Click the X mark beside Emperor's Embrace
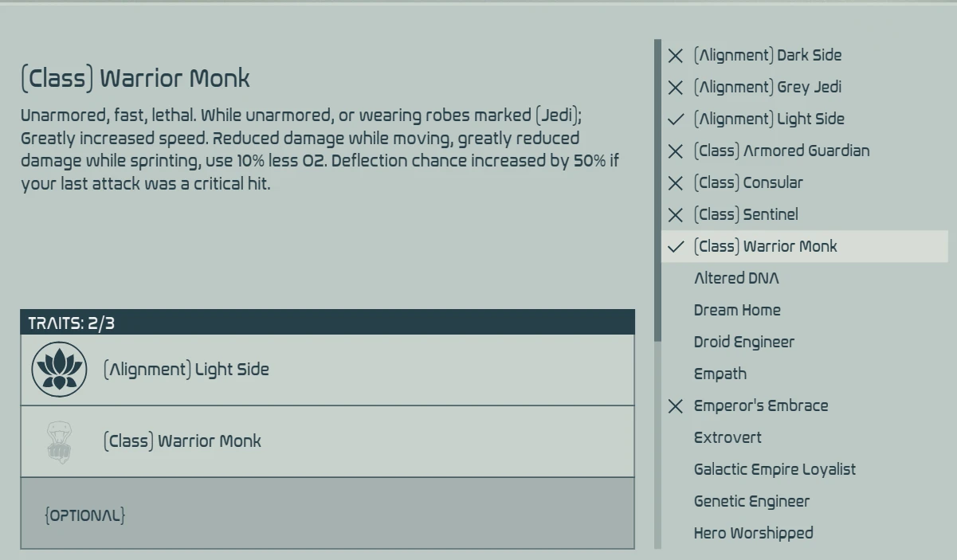Screen dimensions: 957x560 click(x=676, y=406)
